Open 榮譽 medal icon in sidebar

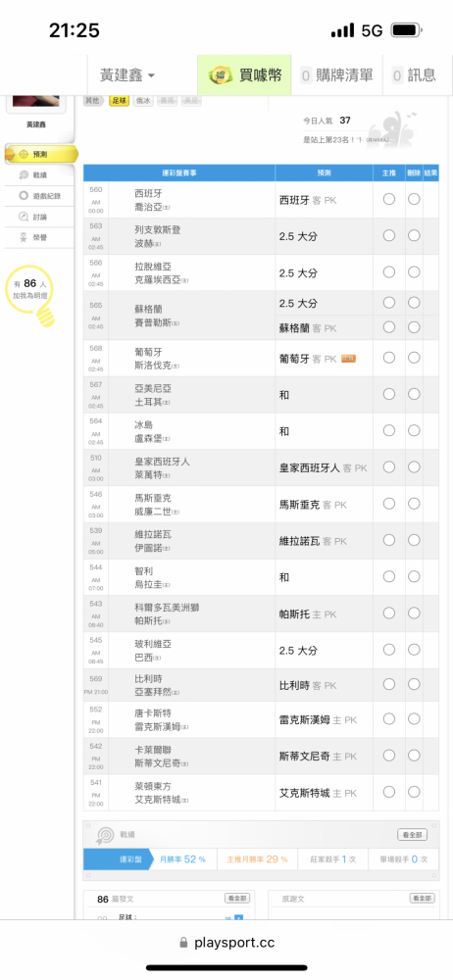click(x=24, y=237)
